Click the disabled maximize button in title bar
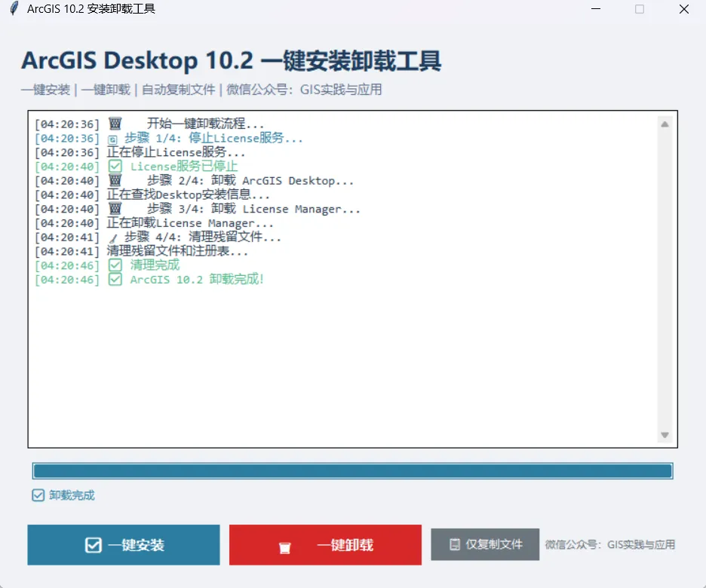Screen dimensions: 706x588 click(x=640, y=9)
